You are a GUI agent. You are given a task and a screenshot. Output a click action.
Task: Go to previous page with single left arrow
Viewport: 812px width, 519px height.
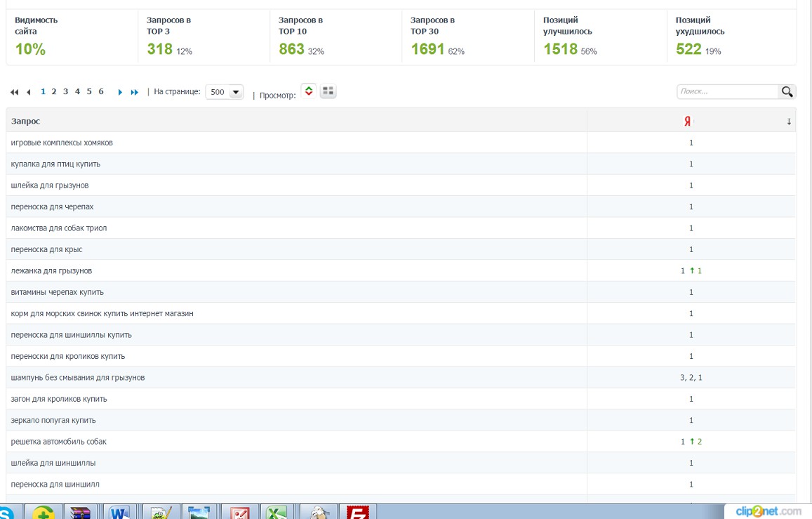29,92
